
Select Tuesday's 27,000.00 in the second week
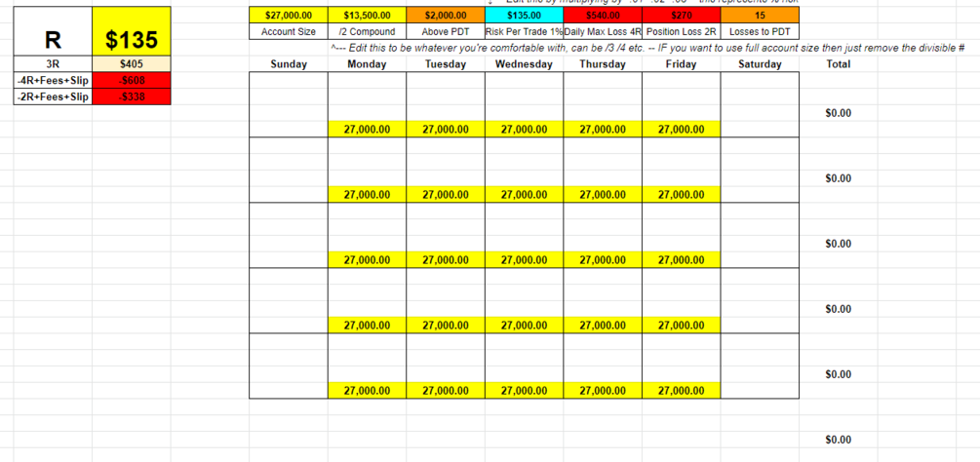445,195
